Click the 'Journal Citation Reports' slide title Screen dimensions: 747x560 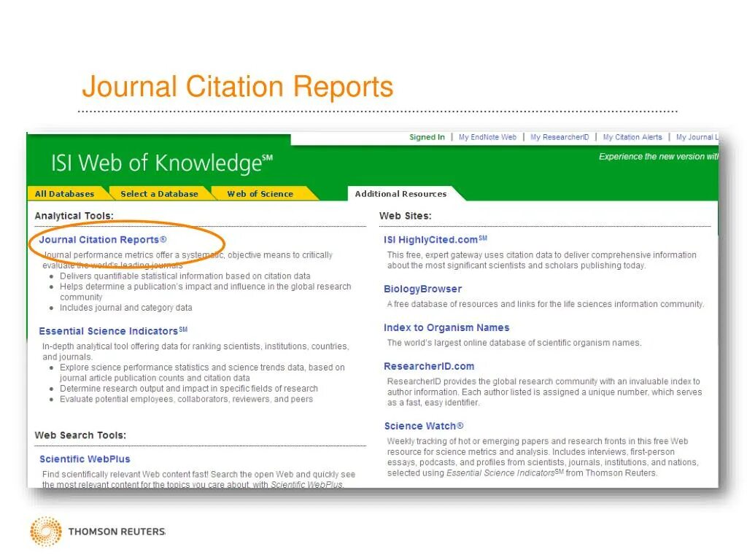(x=238, y=87)
